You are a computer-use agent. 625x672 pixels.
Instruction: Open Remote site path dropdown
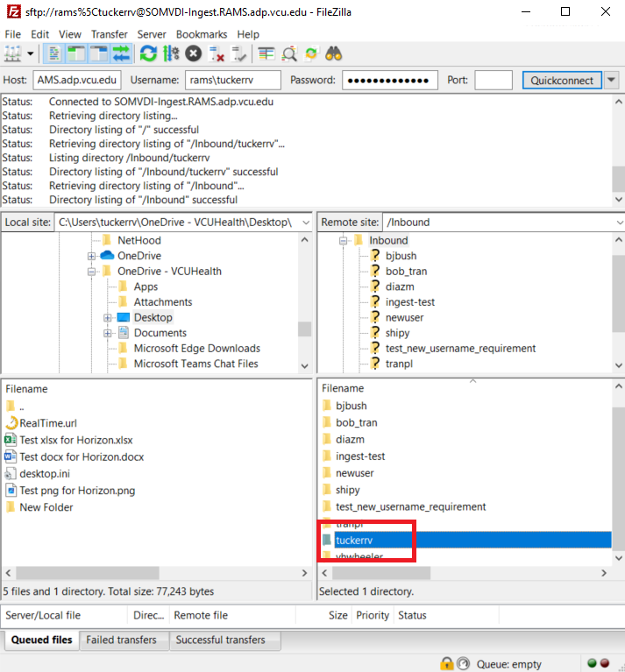[620, 223]
